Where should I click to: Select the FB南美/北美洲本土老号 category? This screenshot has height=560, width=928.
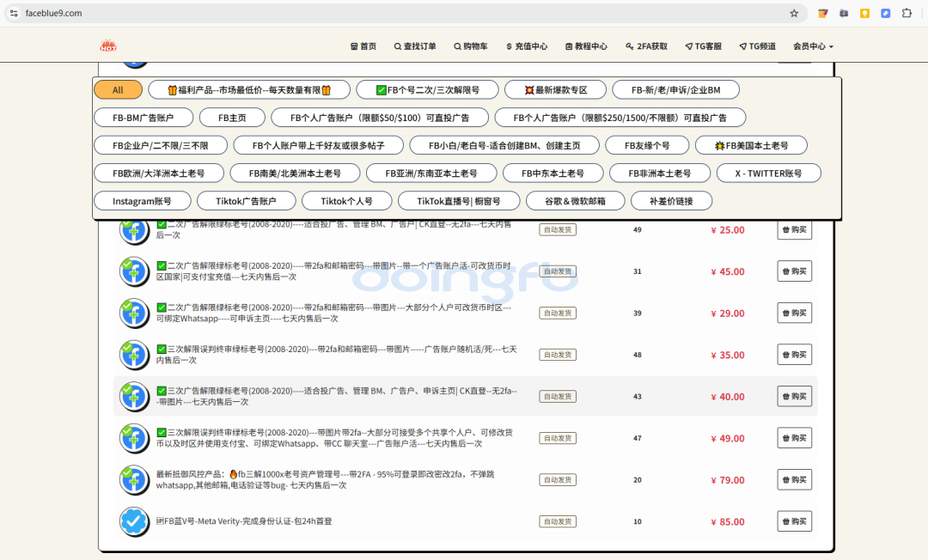point(295,173)
